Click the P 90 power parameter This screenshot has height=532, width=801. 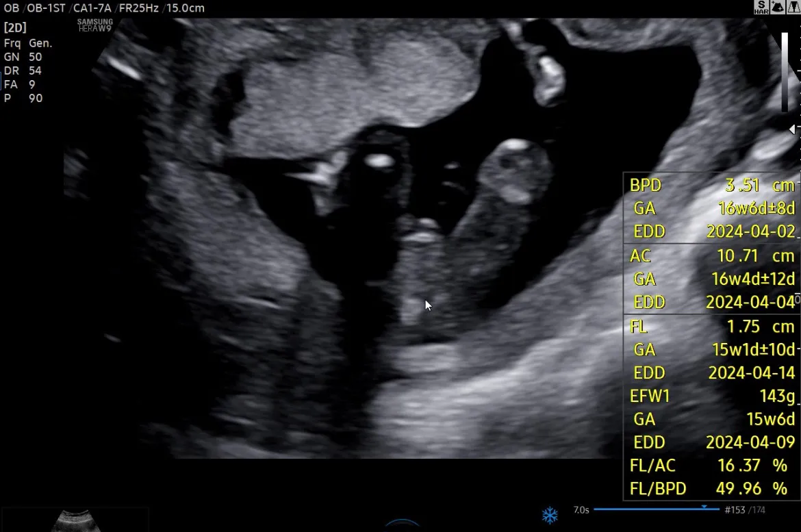pyautogui.click(x=23, y=98)
